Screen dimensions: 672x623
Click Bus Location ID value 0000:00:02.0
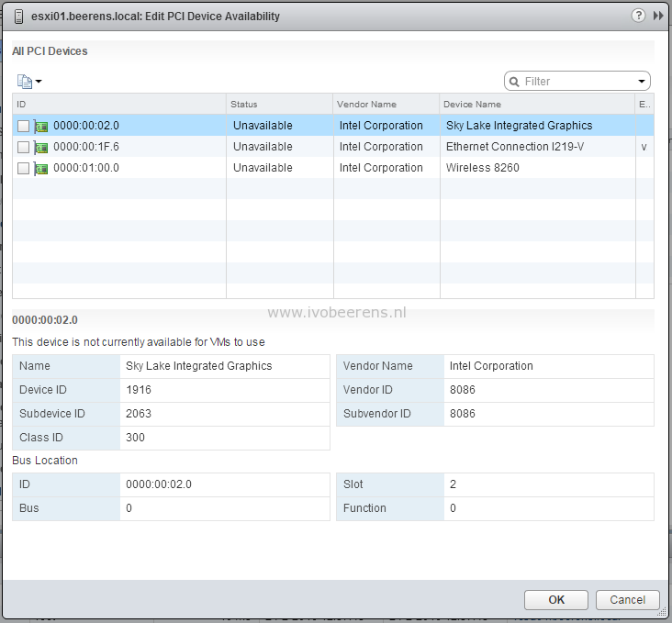tap(159, 484)
